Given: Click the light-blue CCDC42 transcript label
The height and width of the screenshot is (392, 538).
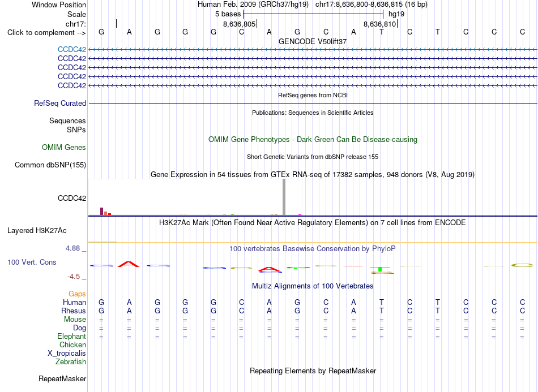Looking at the screenshot, I should 72,49.
